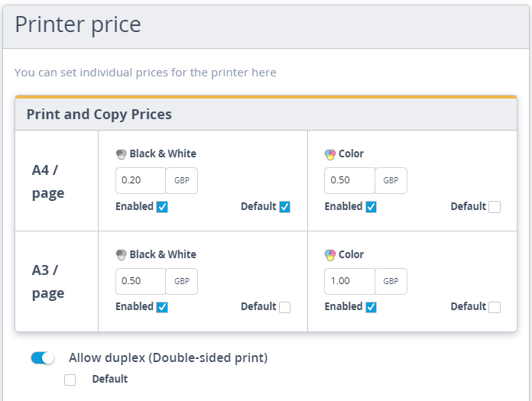Click GBP currency label beside A4 Color price
Image resolution: width=532 pixels, height=401 pixels.
tap(391, 180)
